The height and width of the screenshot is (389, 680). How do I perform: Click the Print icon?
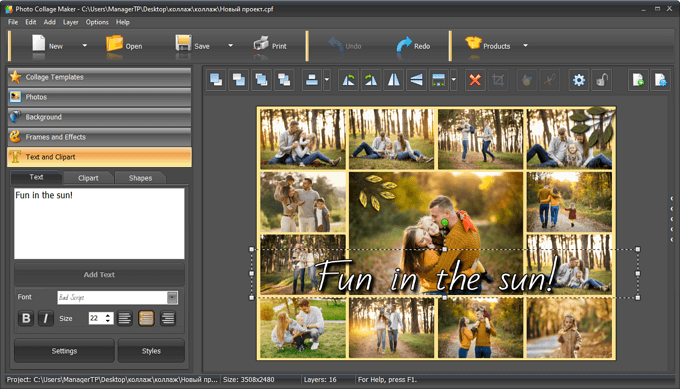[261, 44]
